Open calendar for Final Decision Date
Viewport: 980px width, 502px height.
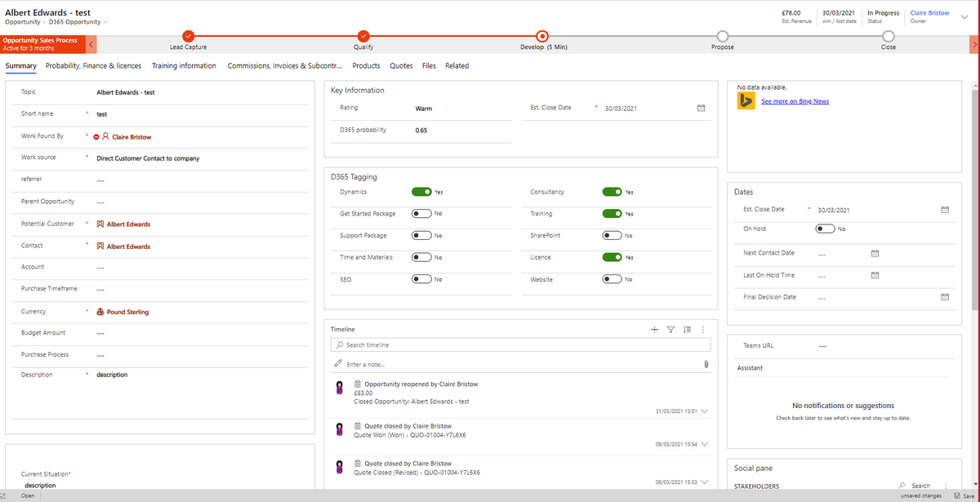(945, 297)
